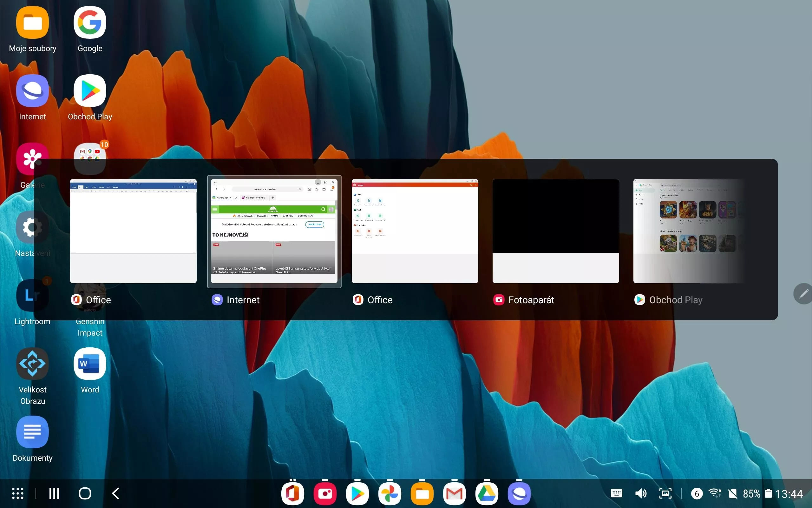Open Google Photos from the taskbar

click(390, 494)
